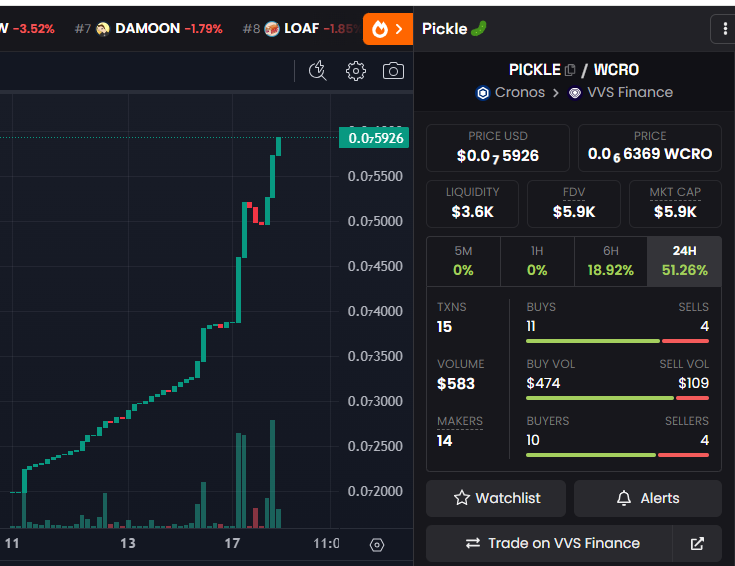Click the date label 17 on time axis
This screenshot has height=566, width=735.
click(232, 543)
